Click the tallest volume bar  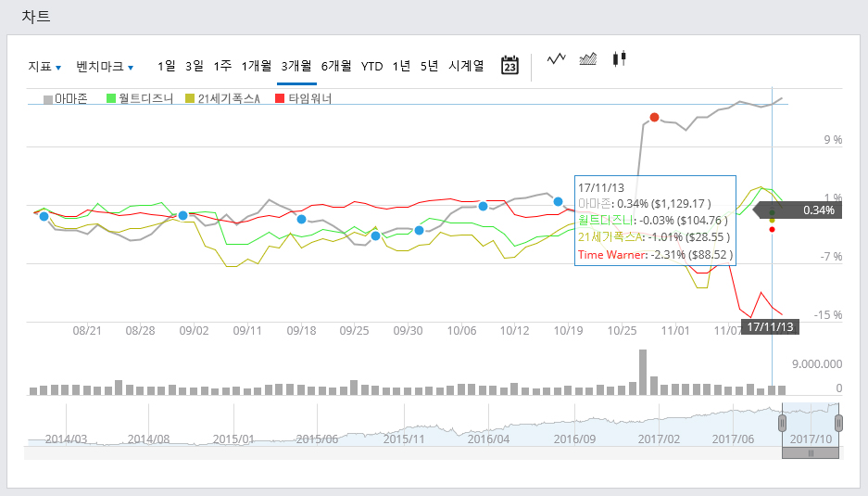[643, 372]
